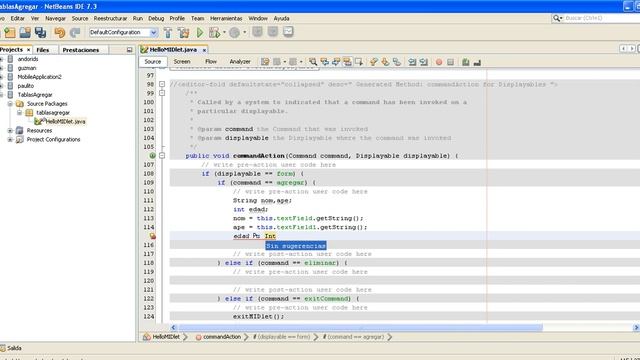Click the horizontal scrollbar's left arrow

pyautogui.click(x=173, y=327)
